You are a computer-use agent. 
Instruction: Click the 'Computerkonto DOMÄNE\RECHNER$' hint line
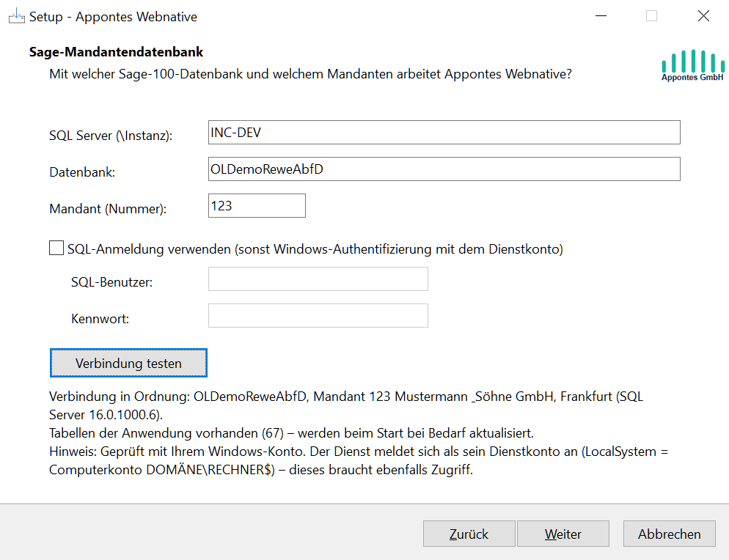click(261, 470)
